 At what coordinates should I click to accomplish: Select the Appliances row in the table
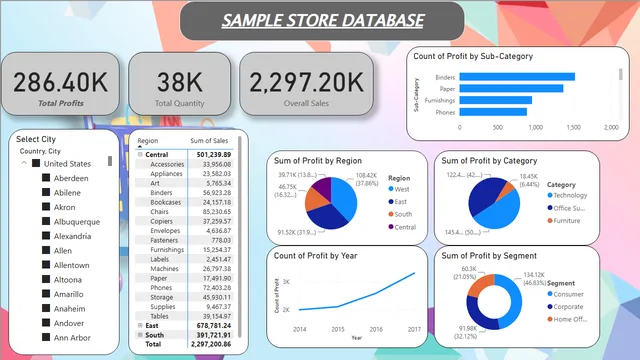click(x=184, y=173)
